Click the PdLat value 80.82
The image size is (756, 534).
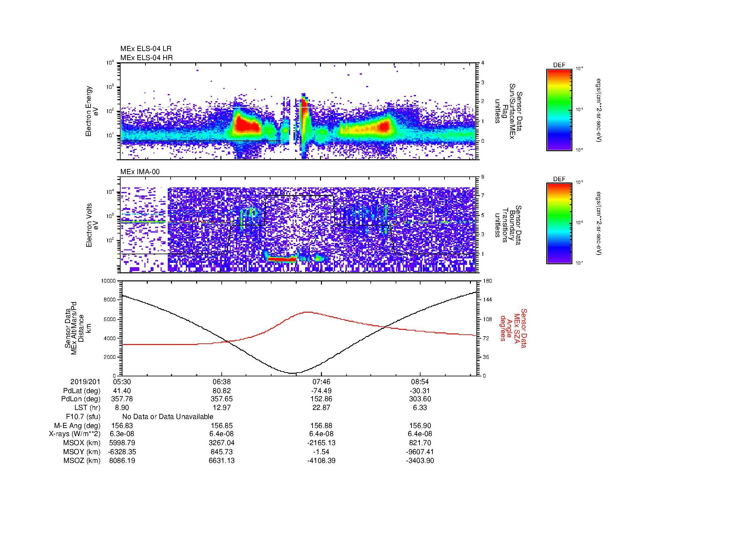(222, 391)
